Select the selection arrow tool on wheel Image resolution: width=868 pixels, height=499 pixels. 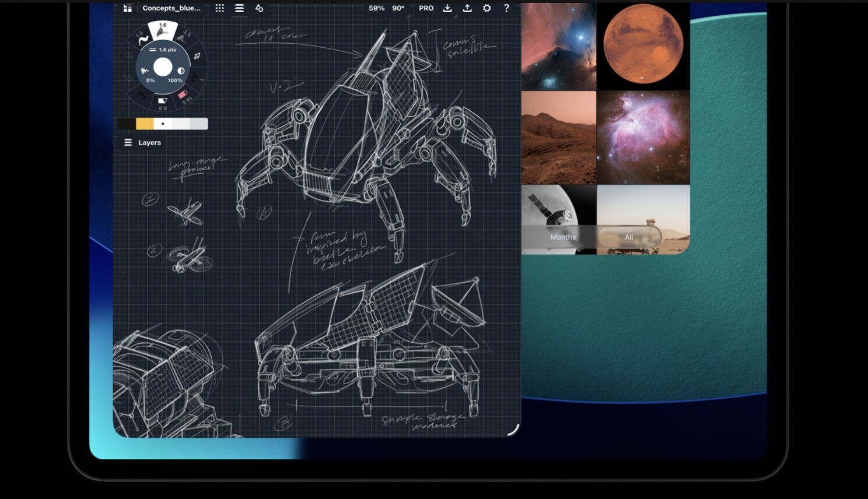[197, 56]
